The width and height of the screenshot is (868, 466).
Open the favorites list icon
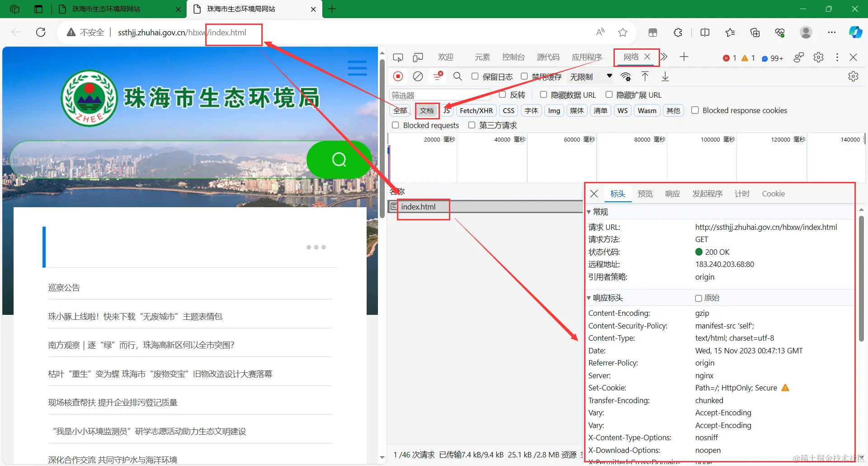(x=730, y=32)
